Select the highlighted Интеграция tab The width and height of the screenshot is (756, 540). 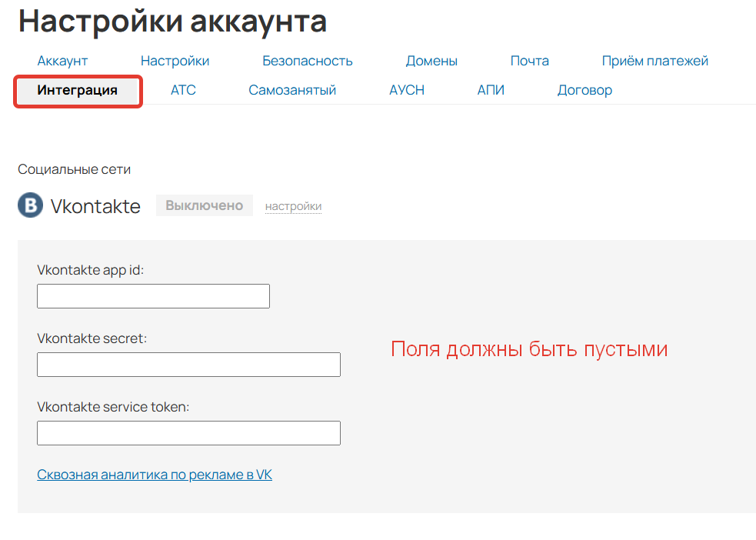pyautogui.click(x=77, y=90)
